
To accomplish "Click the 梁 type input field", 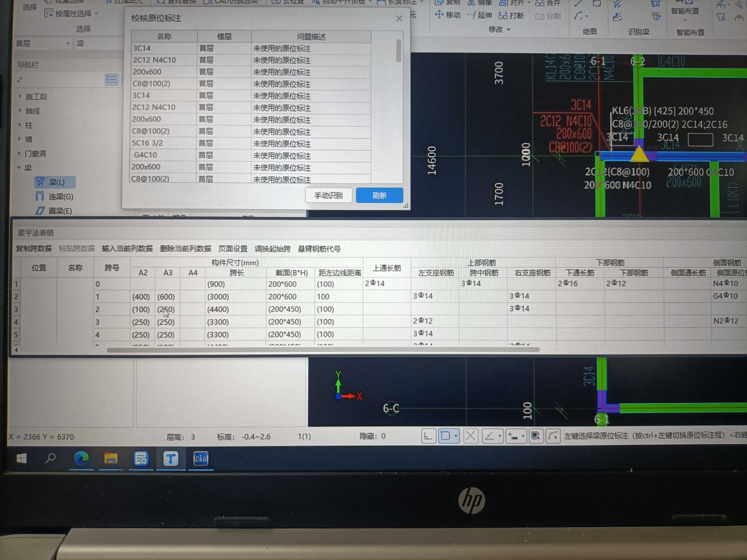I will [99, 43].
